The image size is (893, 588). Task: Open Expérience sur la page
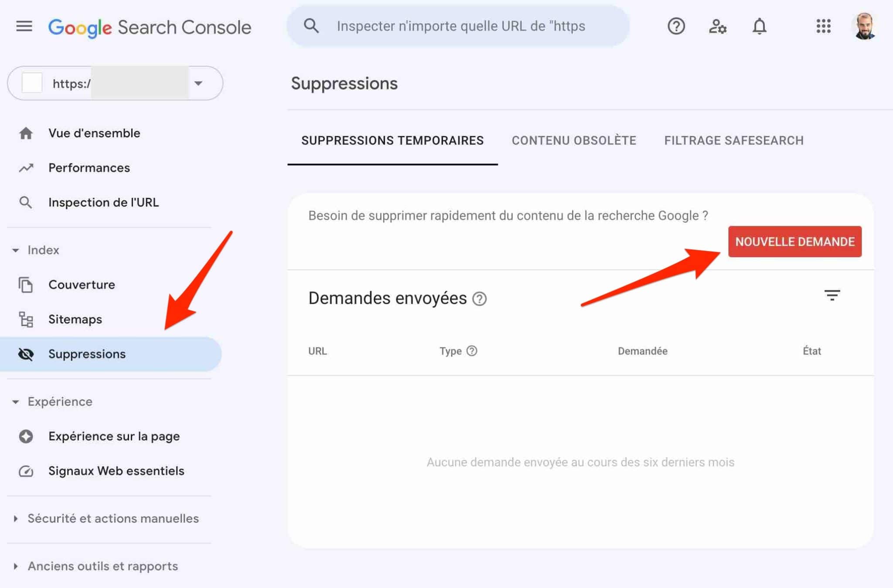tap(114, 436)
